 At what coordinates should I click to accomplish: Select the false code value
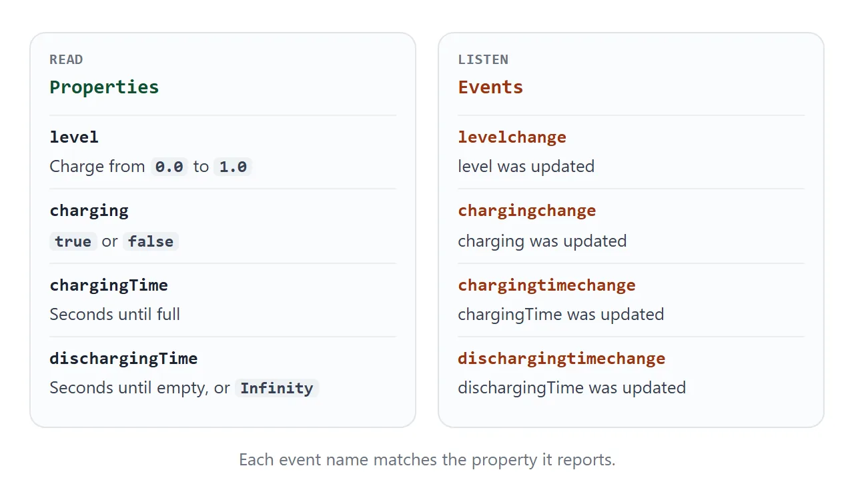coord(151,241)
